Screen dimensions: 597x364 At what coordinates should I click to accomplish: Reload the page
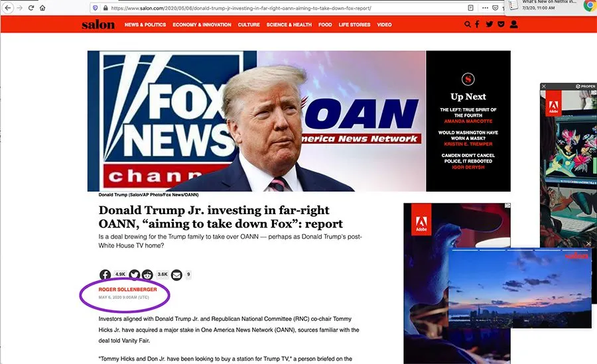[31, 8]
